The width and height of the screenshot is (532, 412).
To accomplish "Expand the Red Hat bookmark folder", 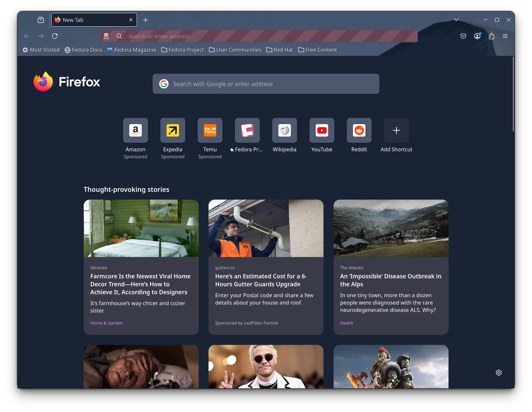I will (280, 50).
